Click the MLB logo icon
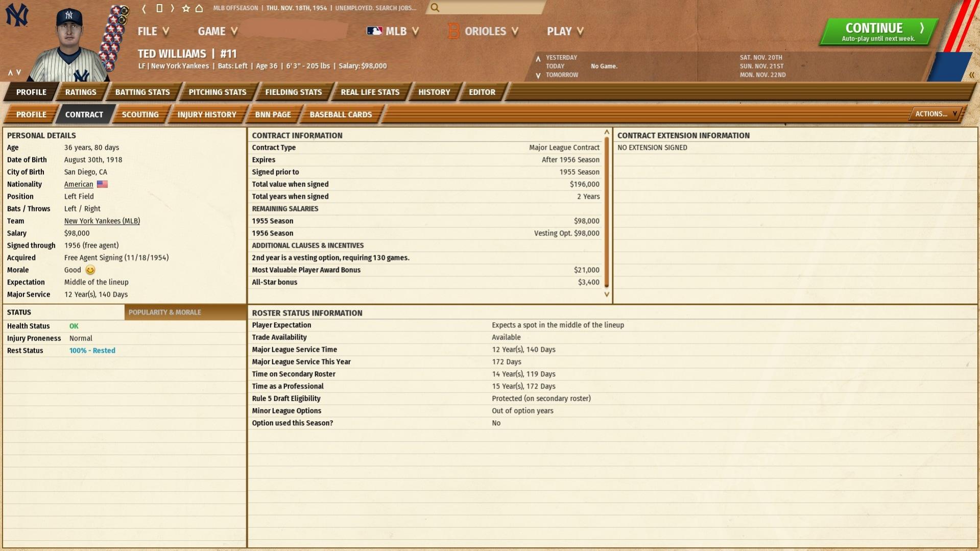The width and height of the screenshot is (980, 551). click(x=374, y=31)
